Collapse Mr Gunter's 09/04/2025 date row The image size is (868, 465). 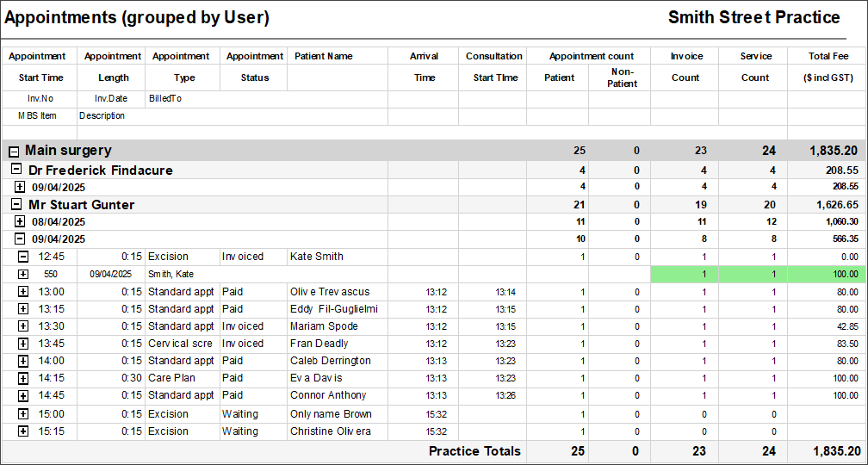[21, 239]
